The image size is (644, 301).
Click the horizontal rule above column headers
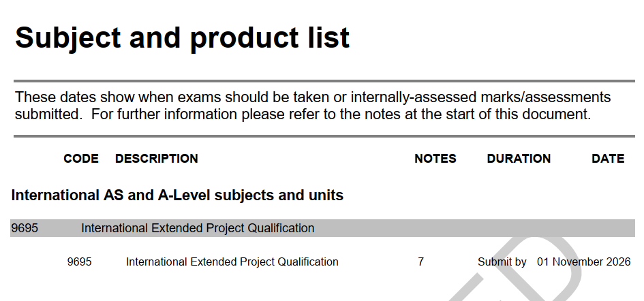click(x=324, y=136)
